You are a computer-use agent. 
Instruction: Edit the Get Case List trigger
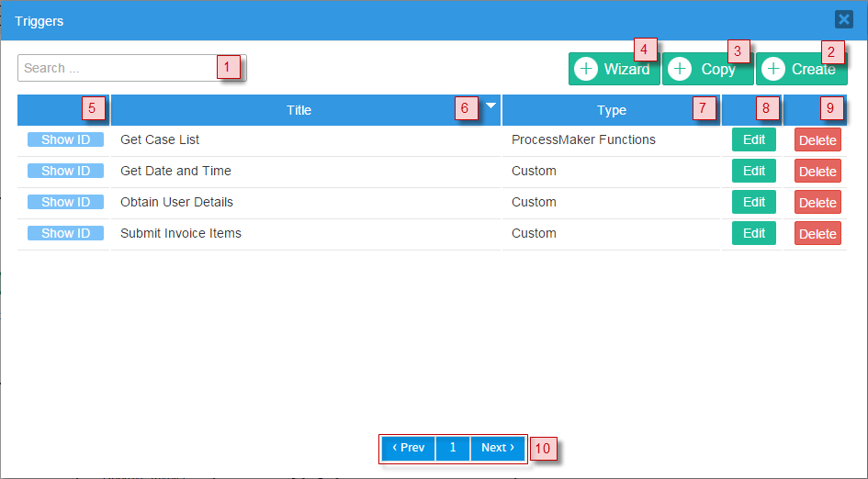tap(753, 139)
